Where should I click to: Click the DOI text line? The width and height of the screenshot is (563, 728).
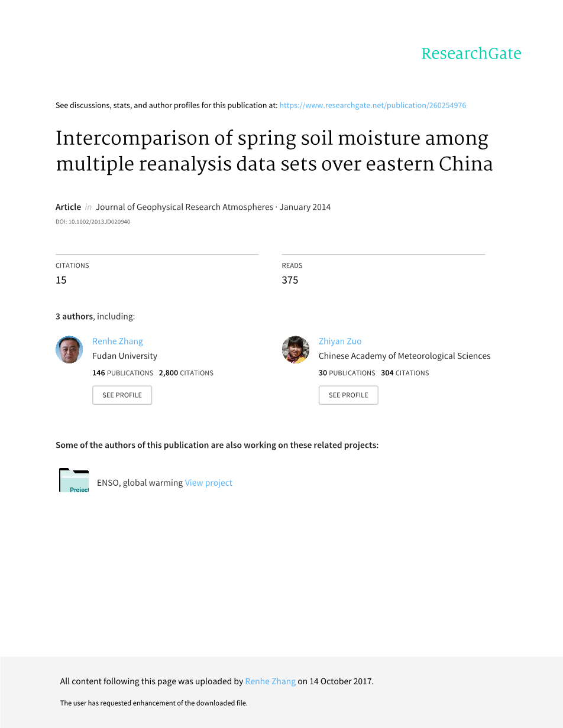(93, 222)
